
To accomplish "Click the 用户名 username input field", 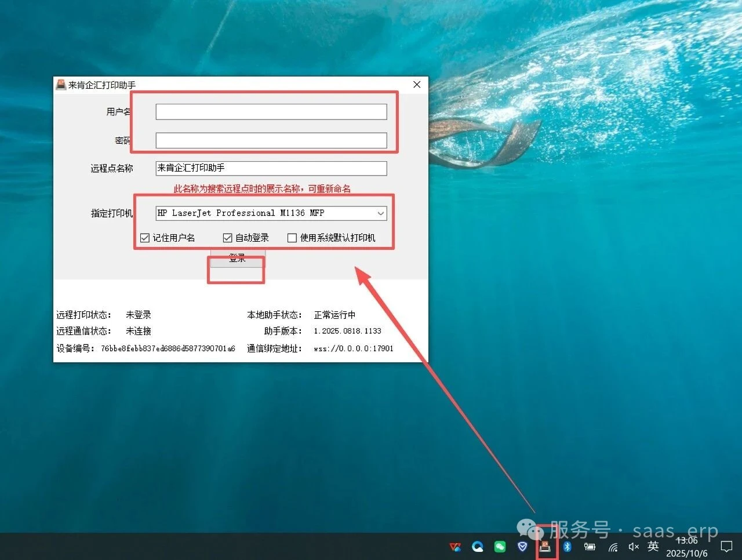I will point(271,112).
